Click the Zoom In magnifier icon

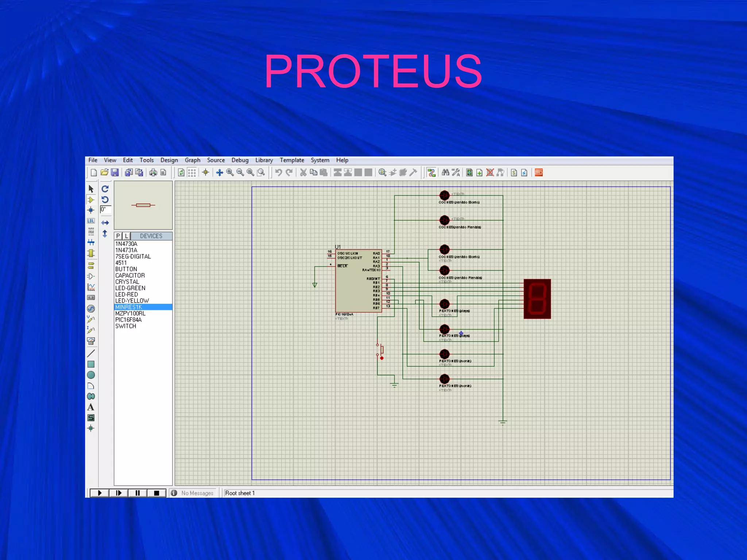(x=230, y=172)
